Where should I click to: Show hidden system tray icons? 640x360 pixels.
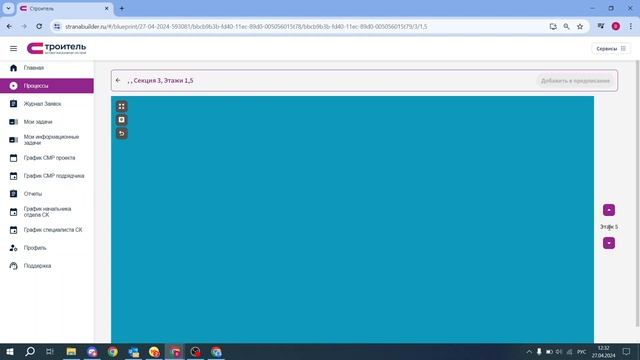point(529,352)
